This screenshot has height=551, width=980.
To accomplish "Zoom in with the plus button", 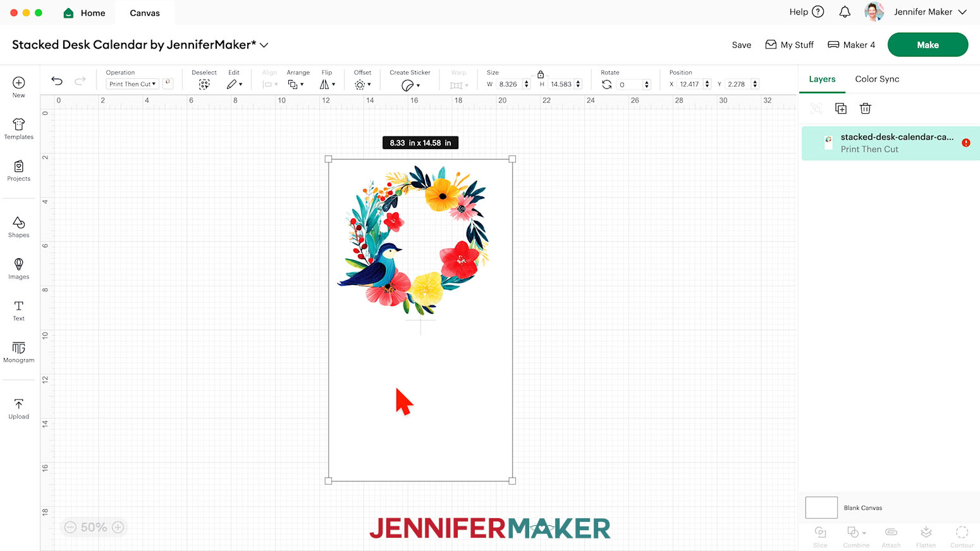I will [x=118, y=527].
